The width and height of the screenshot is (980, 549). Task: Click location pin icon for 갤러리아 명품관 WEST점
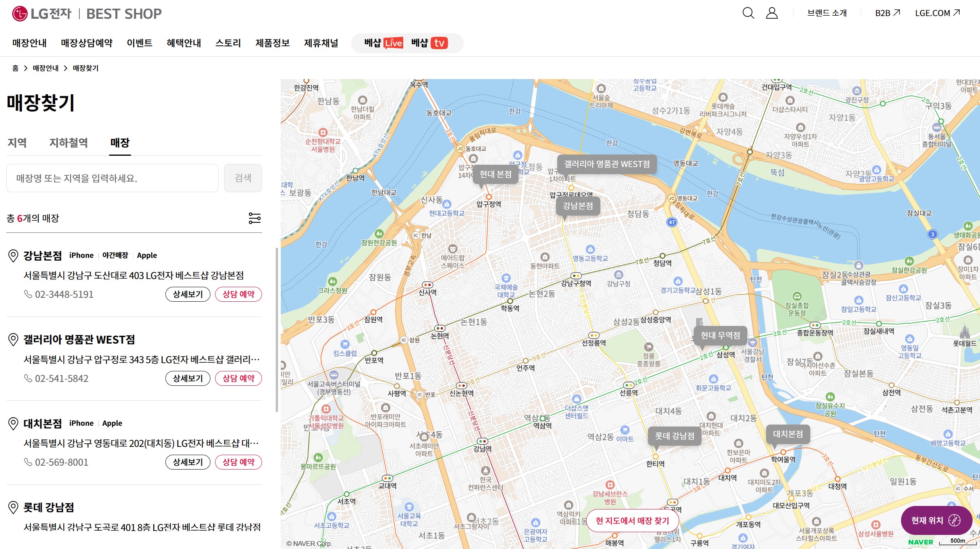[x=13, y=339]
